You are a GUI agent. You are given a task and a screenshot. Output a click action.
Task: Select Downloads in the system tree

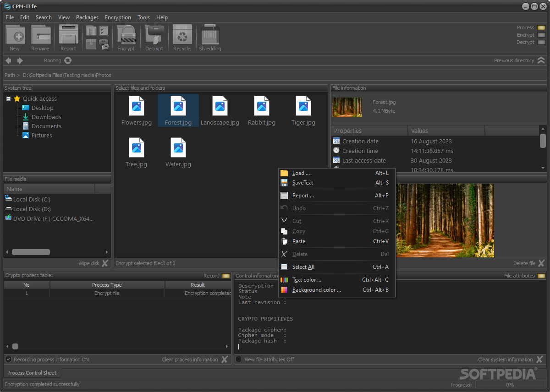[x=46, y=117]
